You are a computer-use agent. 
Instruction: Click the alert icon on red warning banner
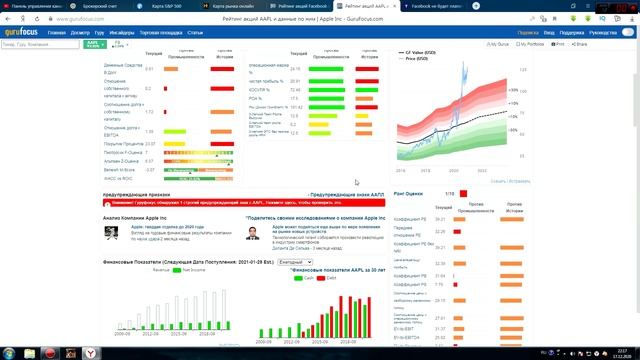point(107,204)
